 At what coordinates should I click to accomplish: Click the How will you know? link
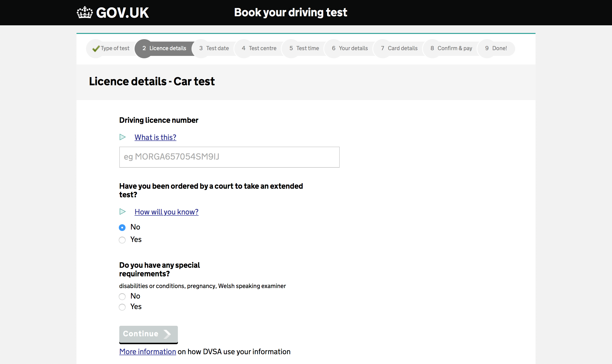coord(167,212)
